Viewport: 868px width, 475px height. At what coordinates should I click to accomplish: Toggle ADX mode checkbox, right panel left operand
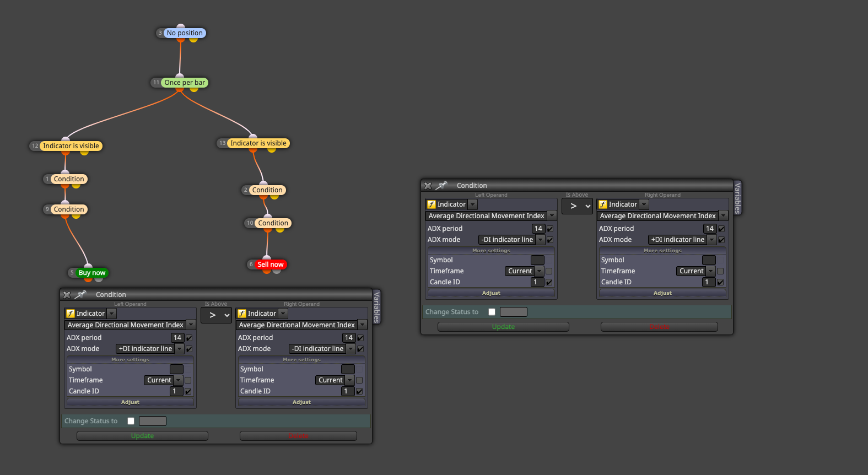pyautogui.click(x=550, y=240)
